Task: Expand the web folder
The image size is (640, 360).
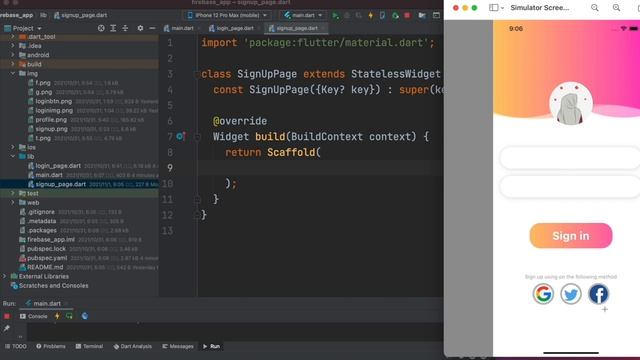Action: click(13, 202)
